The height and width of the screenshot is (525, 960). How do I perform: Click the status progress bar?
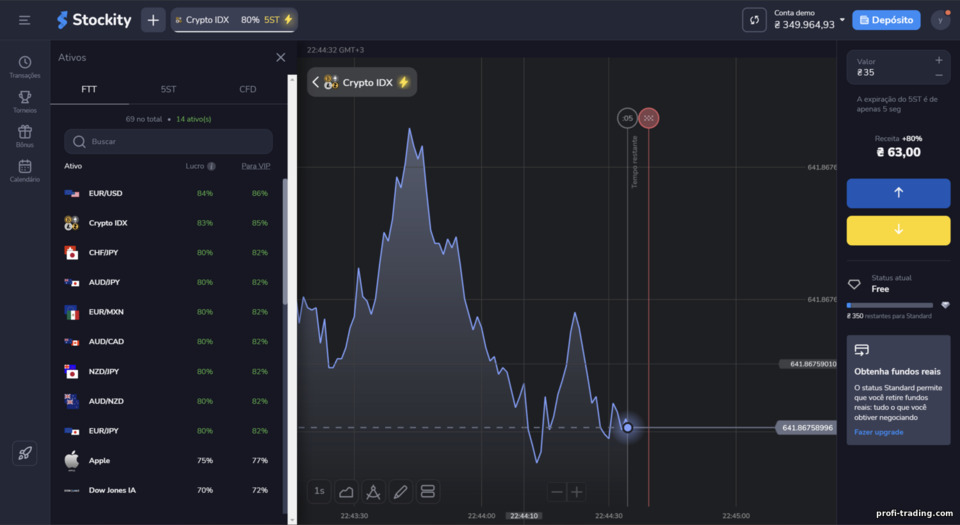tap(890, 305)
